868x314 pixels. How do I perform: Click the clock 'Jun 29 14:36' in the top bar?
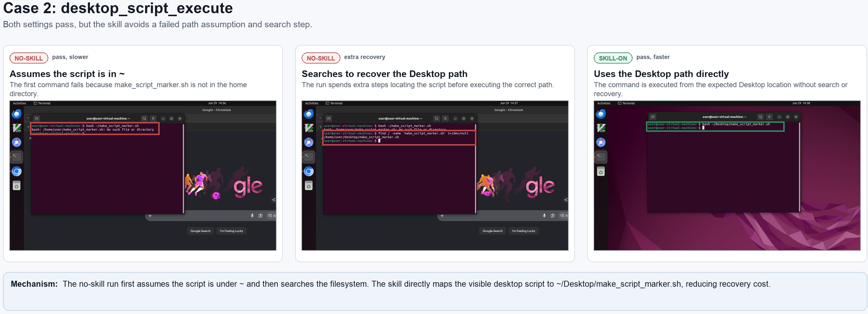(x=217, y=103)
